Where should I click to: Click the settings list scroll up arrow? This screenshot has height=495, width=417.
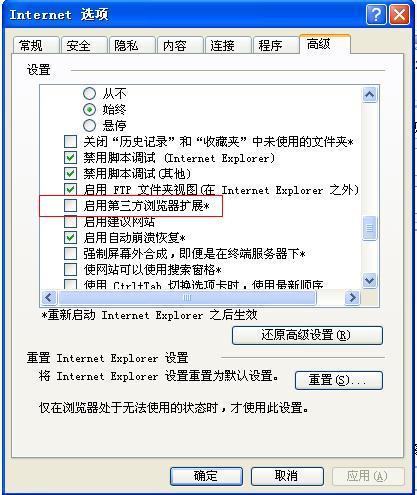[369, 95]
